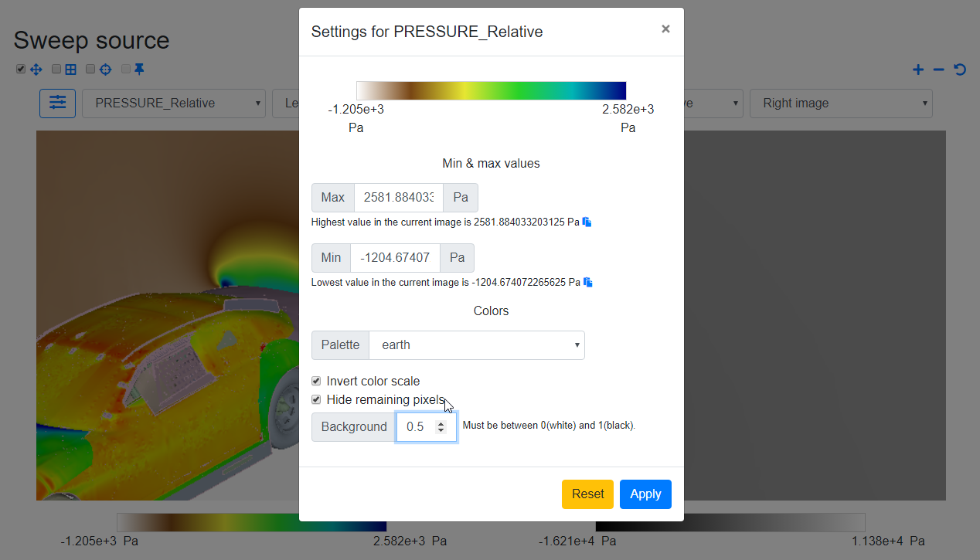Click the Min value input field
The width and height of the screenshot is (980, 560).
tap(395, 258)
